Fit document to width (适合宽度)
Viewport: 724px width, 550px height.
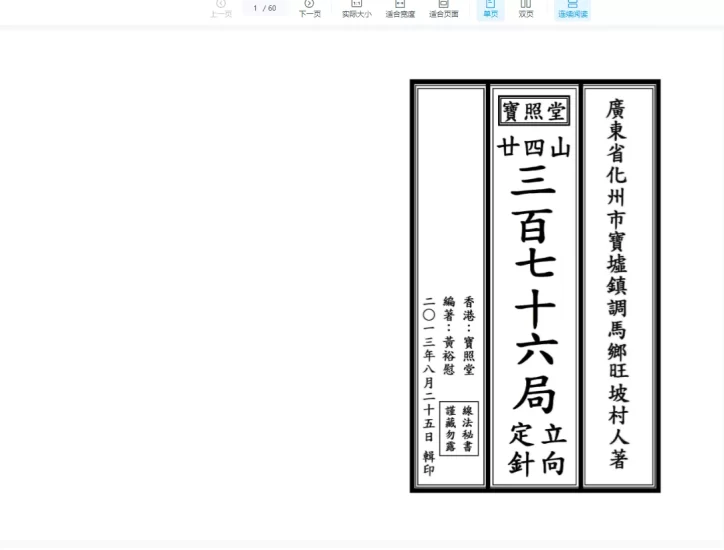pyautogui.click(x=400, y=8)
